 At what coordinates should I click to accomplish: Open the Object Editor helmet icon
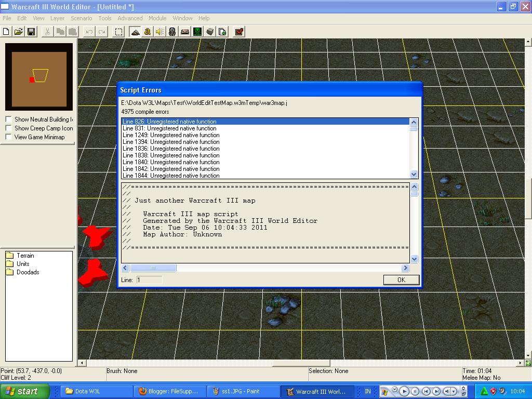tap(172, 32)
